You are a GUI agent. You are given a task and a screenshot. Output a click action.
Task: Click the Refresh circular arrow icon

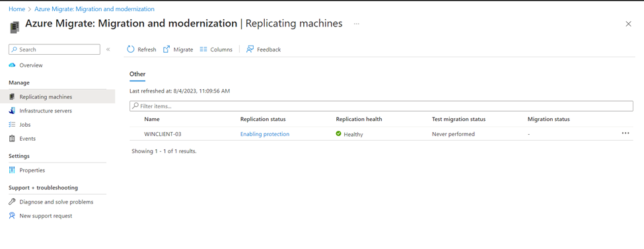coord(131,50)
